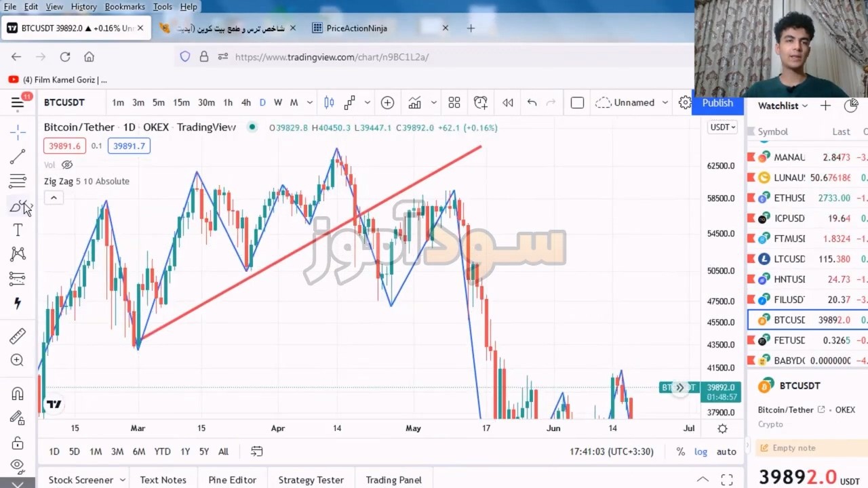
Task: Expand bottom panel with up chevron
Action: click(703, 480)
